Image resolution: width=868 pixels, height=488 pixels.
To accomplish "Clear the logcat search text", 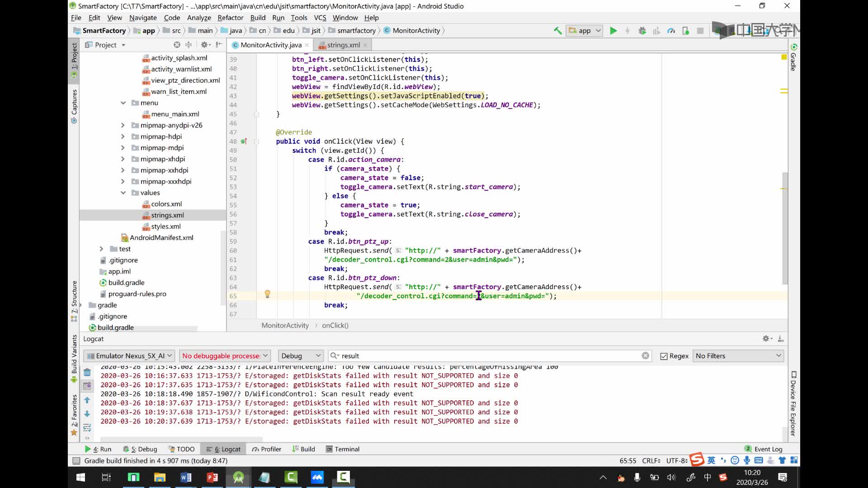I will pos(645,356).
